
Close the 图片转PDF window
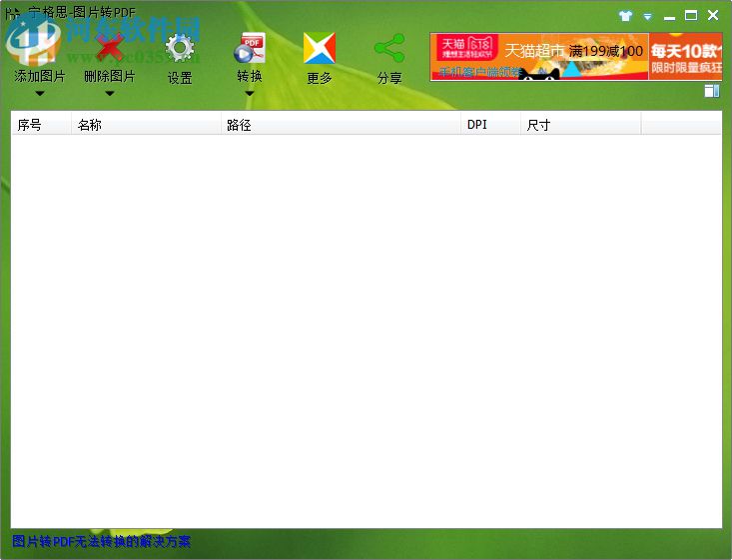click(x=713, y=15)
